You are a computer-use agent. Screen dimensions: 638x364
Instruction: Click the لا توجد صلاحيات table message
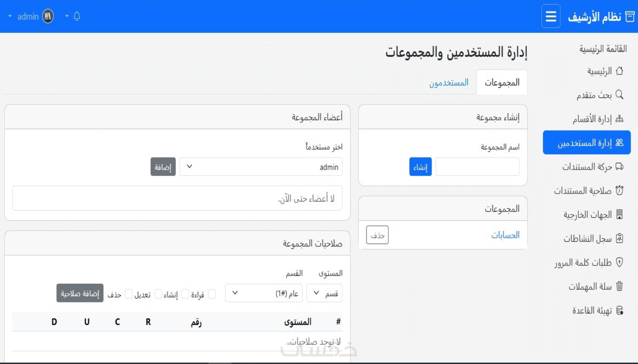(314, 342)
